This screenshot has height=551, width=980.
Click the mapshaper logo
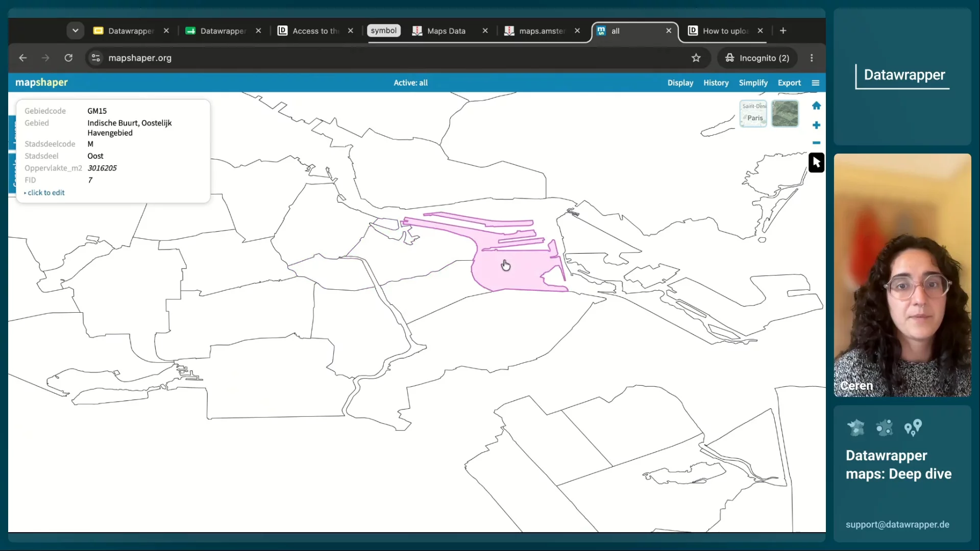41,82
